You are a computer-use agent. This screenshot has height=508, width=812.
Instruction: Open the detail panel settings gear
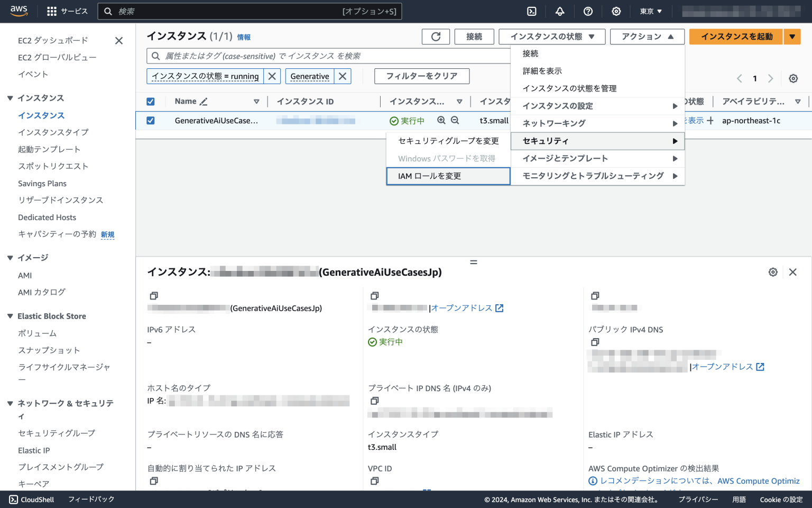(773, 271)
